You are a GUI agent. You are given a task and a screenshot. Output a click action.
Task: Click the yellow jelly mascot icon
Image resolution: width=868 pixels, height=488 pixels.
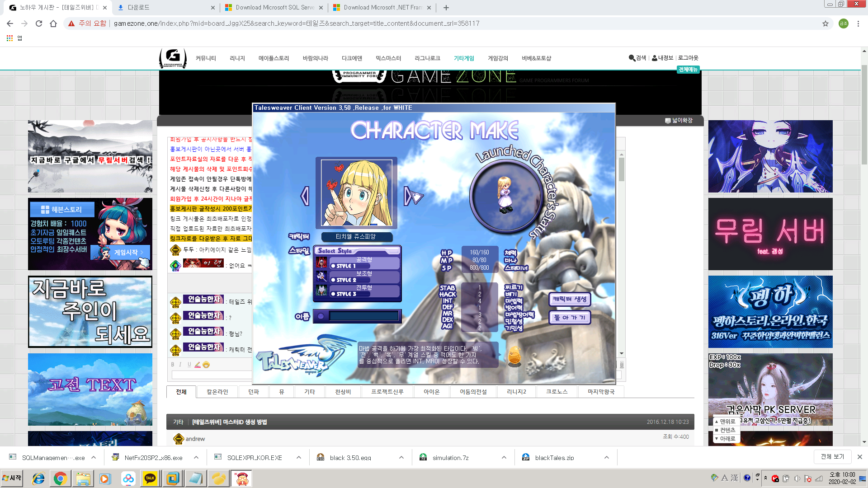[x=514, y=356]
